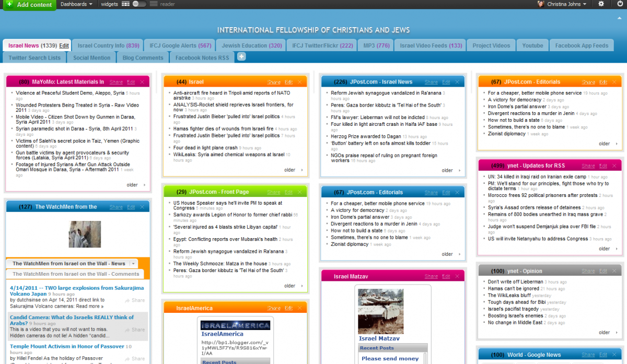Close the Israel Matzav widget

click(457, 276)
